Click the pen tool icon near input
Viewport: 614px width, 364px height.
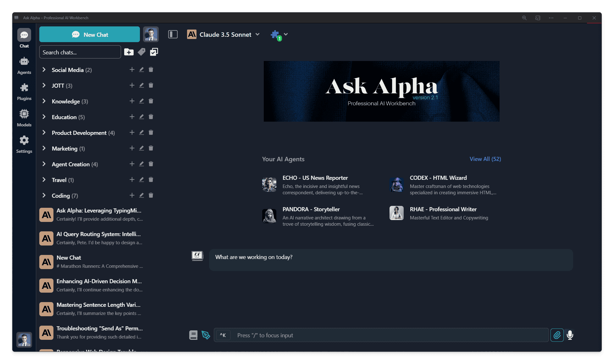206,335
